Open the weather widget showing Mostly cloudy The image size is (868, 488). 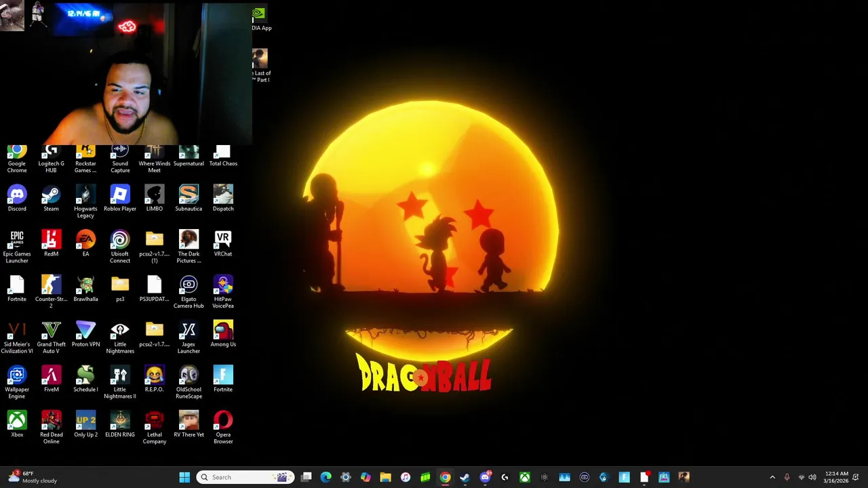33,477
